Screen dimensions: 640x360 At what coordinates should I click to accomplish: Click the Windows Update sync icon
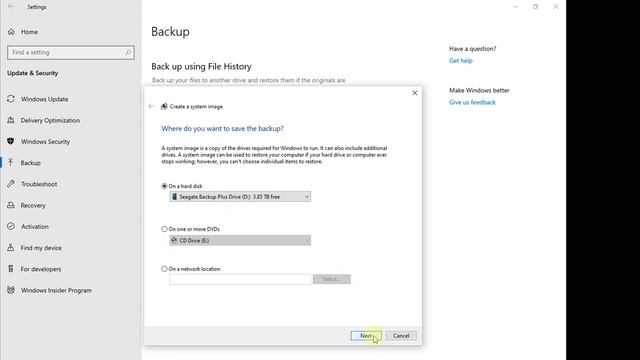click(x=11, y=99)
